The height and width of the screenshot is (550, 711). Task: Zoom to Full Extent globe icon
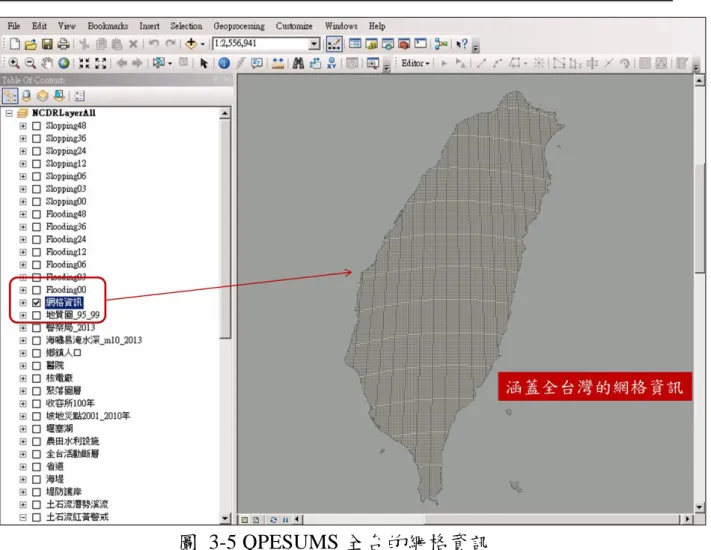tap(63, 63)
